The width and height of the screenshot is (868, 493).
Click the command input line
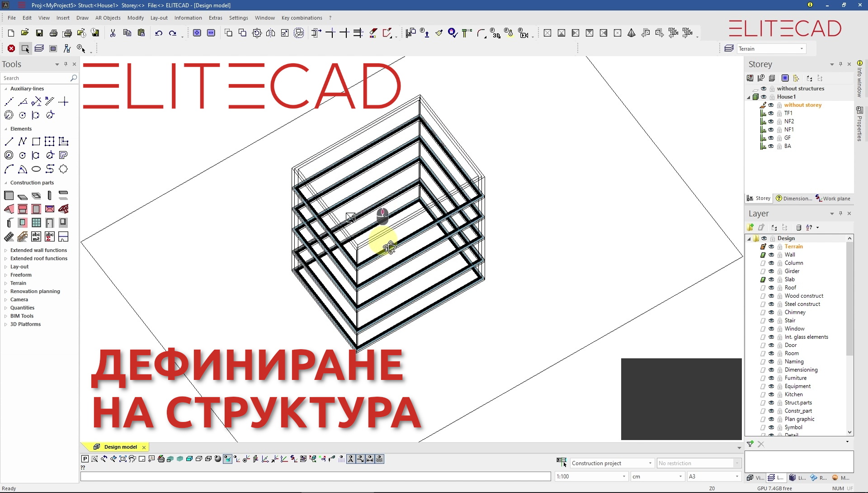point(316,476)
